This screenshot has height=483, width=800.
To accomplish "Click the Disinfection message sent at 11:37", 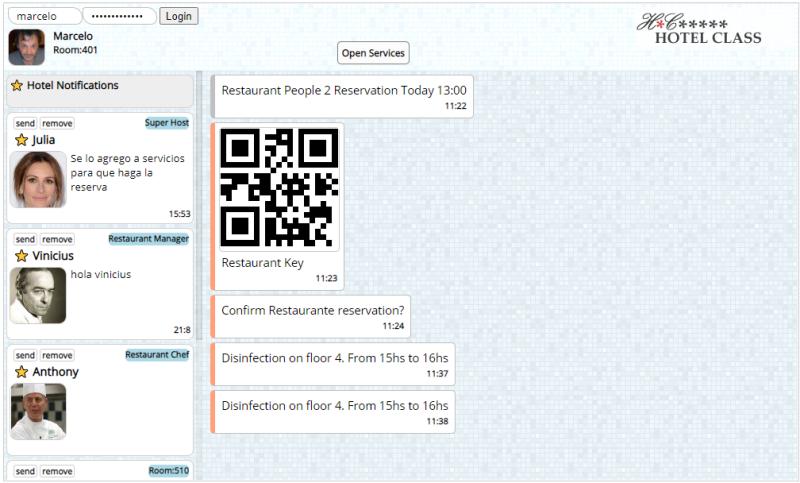I will [x=333, y=364].
